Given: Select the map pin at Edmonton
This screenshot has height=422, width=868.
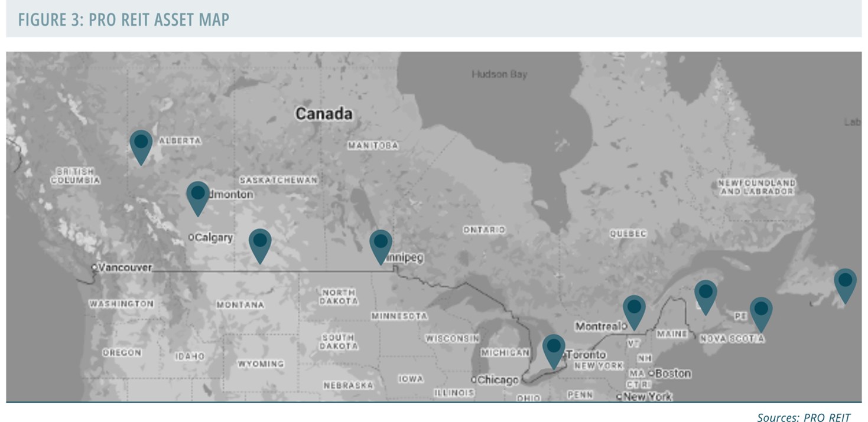Looking at the screenshot, I should [198, 197].
